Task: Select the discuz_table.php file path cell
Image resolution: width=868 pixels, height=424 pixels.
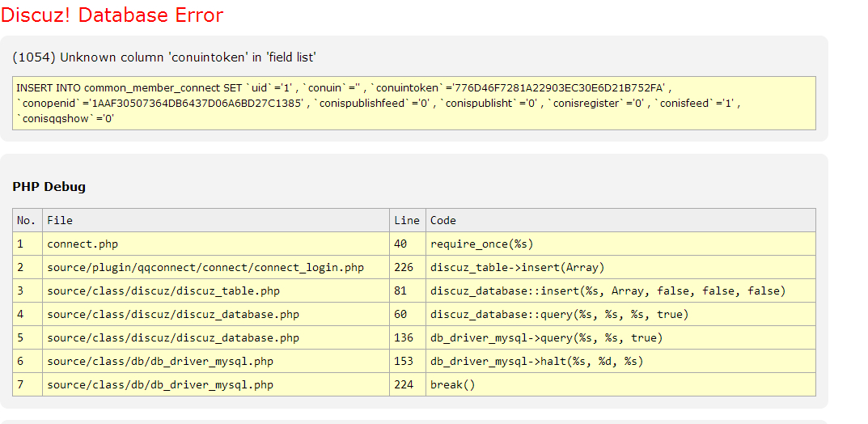Action: (216, 290)
